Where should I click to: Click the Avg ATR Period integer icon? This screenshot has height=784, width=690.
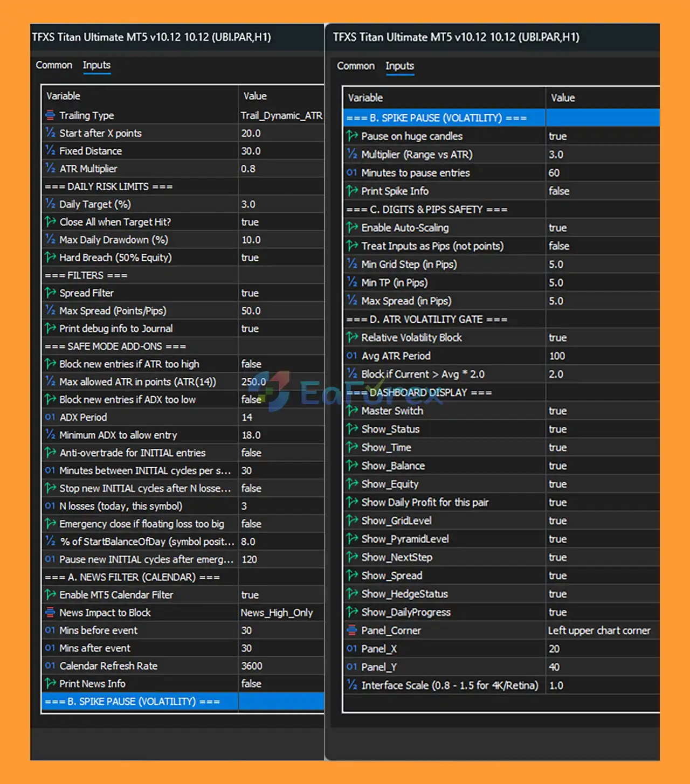click(x=352, y=356)
